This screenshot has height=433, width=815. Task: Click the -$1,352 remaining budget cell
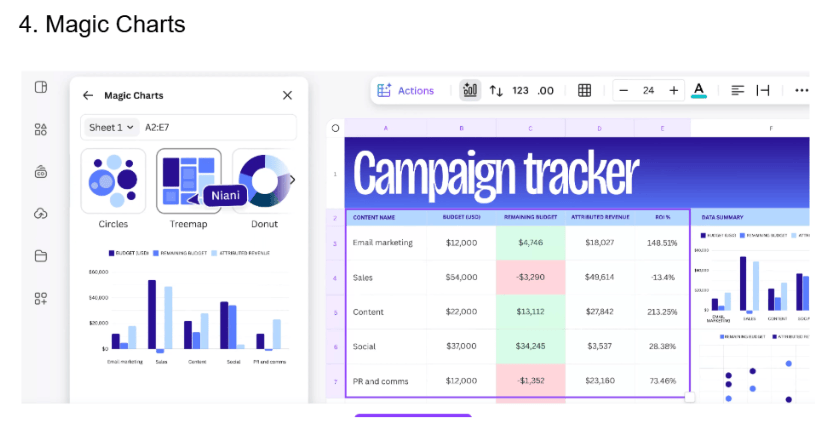point(531,381)
